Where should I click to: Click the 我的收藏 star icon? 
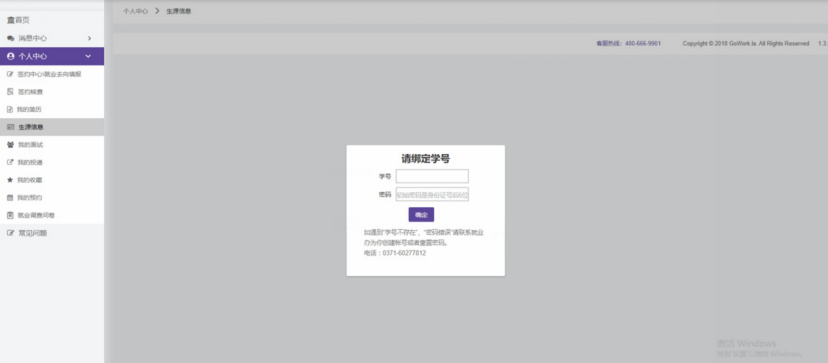(x=10, y=180)
